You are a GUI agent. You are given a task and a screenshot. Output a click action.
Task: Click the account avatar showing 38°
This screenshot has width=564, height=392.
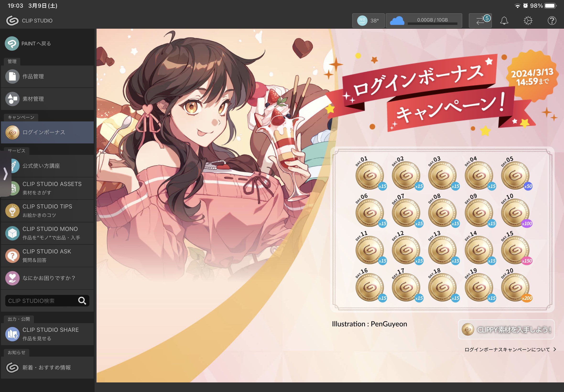368,20
